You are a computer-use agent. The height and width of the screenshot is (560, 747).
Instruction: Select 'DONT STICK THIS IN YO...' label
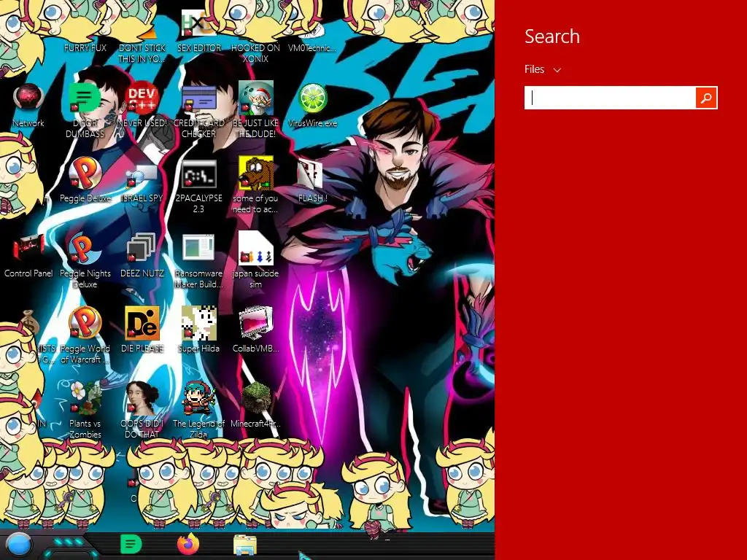click(142, 53)
